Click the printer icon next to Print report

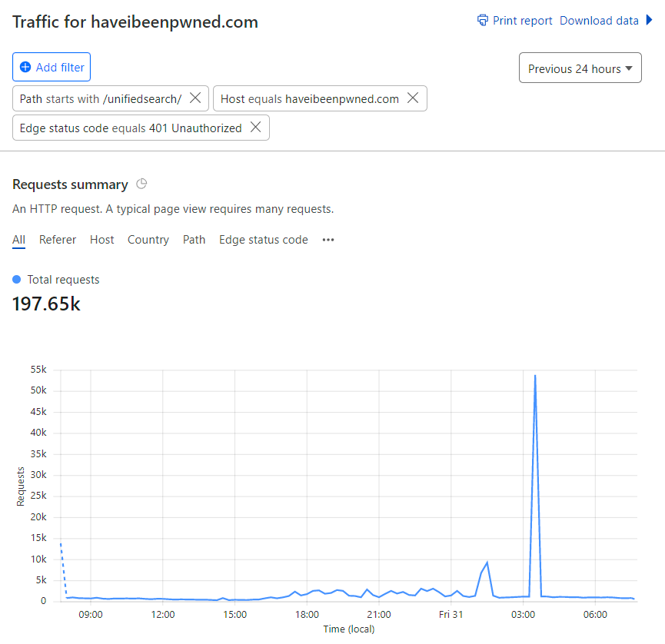coord(482,20)
